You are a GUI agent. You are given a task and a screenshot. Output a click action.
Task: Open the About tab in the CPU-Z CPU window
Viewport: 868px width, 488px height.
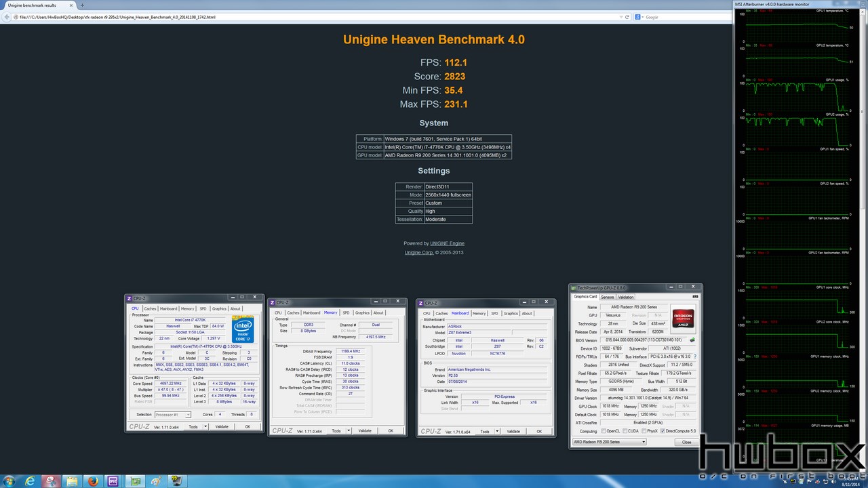235,308
